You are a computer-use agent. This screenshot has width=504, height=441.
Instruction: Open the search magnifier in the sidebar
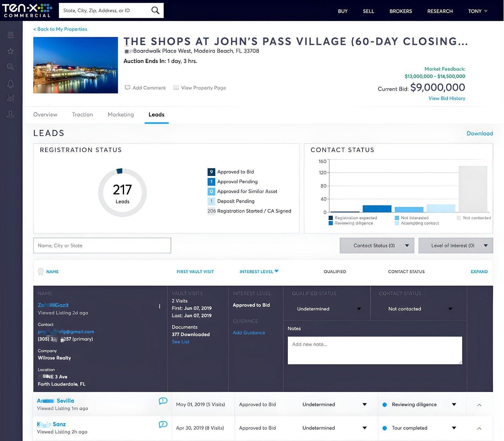10,67
